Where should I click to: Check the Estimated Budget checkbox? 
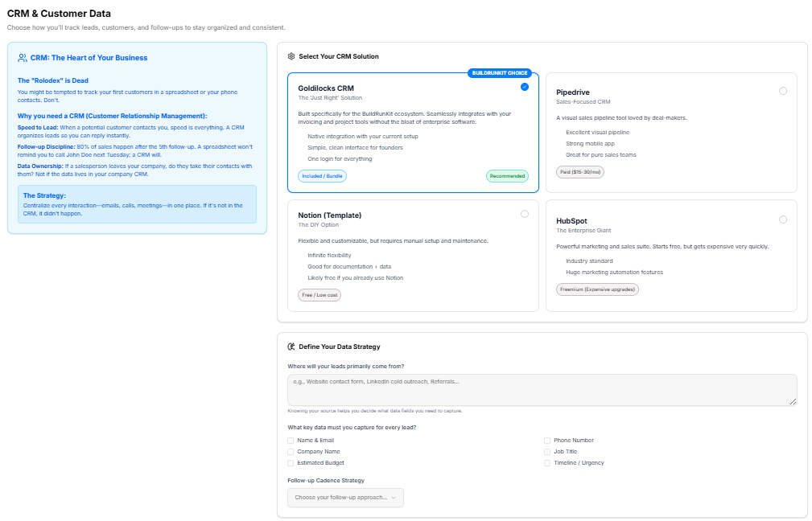[291, 464]
